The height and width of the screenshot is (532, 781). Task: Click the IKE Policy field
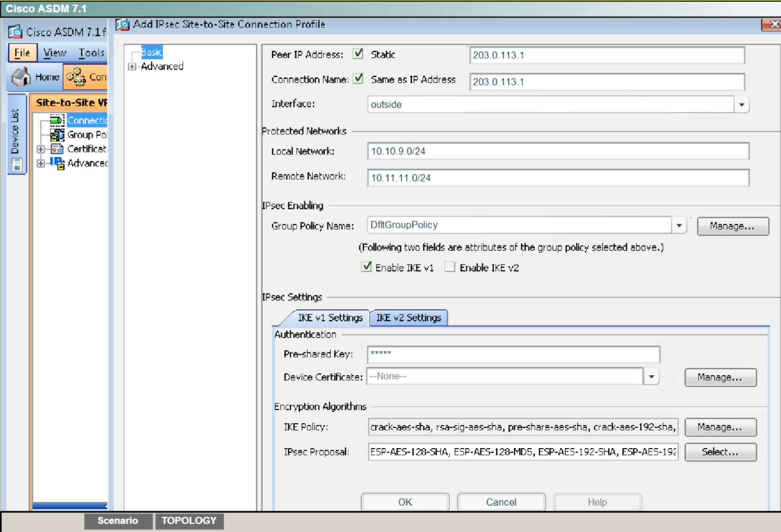(523, 427)
